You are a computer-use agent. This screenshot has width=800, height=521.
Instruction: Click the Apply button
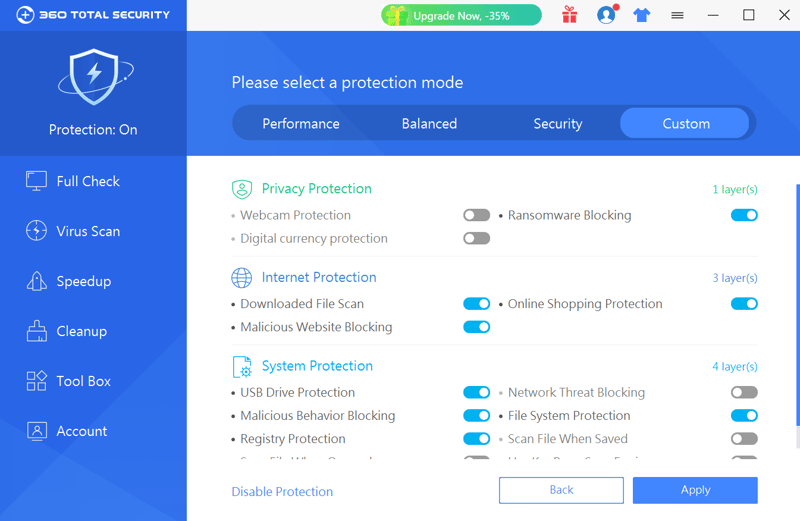(x=695, y=490)
